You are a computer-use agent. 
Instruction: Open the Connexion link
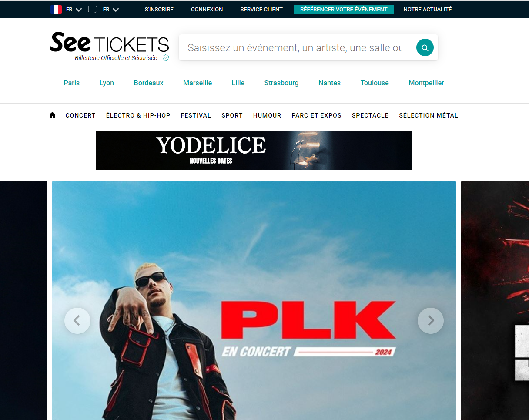207,10
